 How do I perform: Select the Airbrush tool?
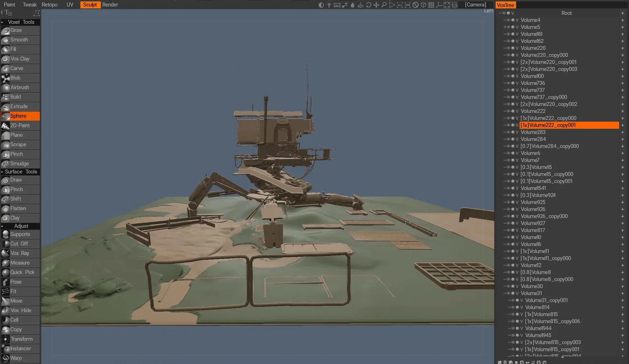pos(20,87)
